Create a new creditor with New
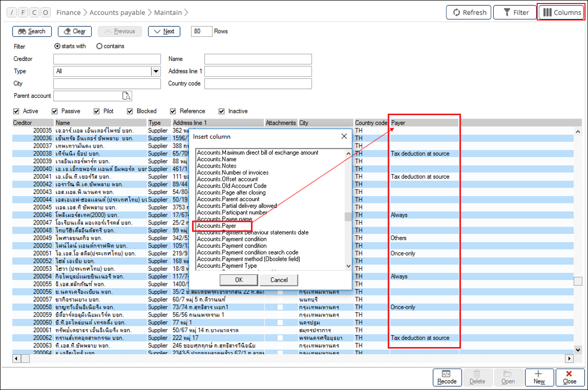 (539, 377)
